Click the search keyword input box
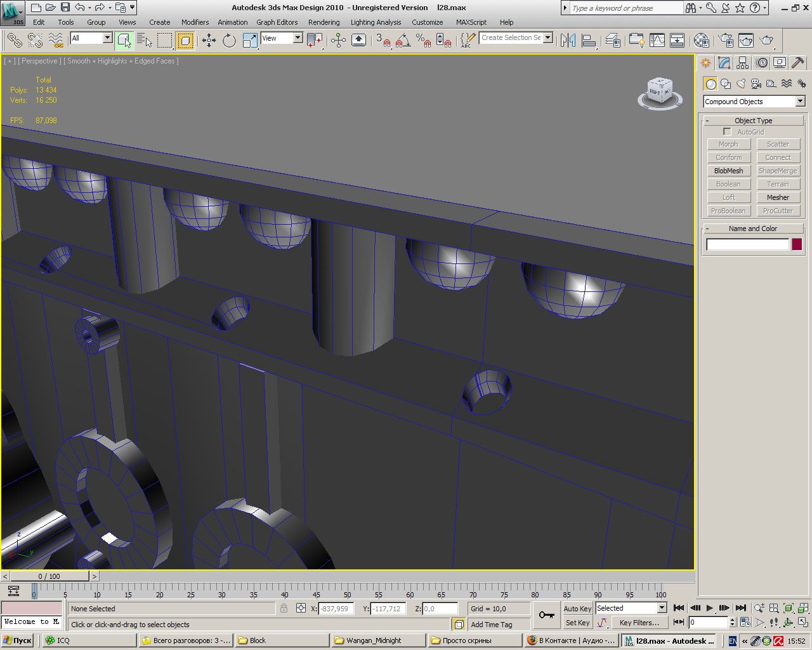812x650 pixels. [x=625, y=8]
